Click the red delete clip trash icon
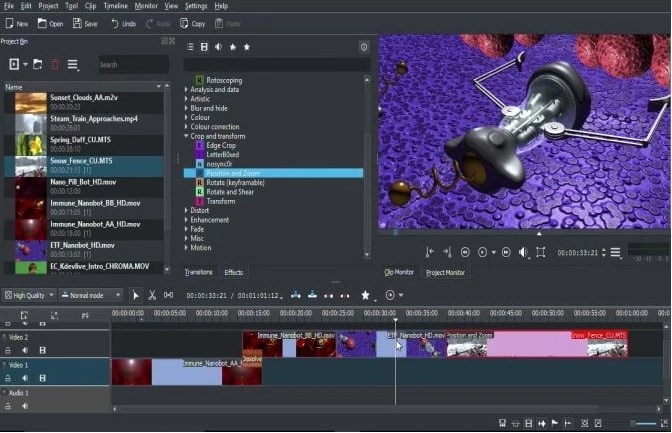This screenshot has width=672, height=433. pyautogui.click(x=55, y=65)
